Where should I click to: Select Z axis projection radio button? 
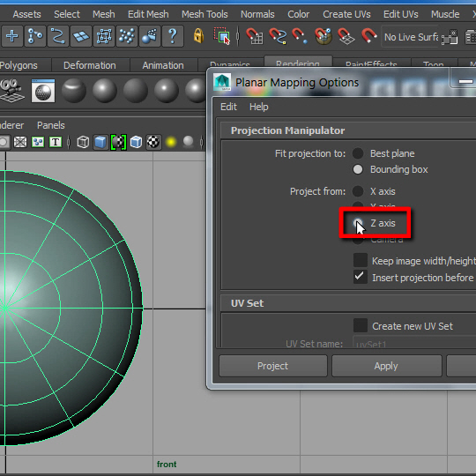tap(358, 223)
